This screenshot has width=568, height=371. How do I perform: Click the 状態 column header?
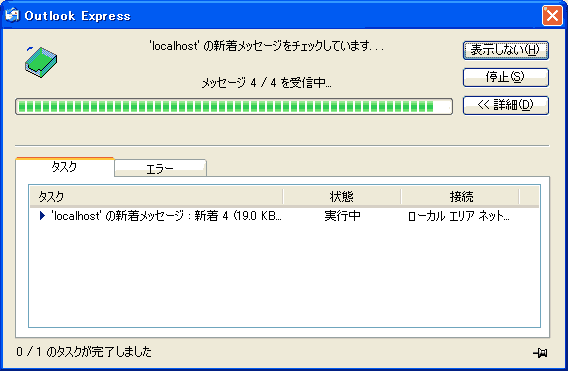point(342,197)
